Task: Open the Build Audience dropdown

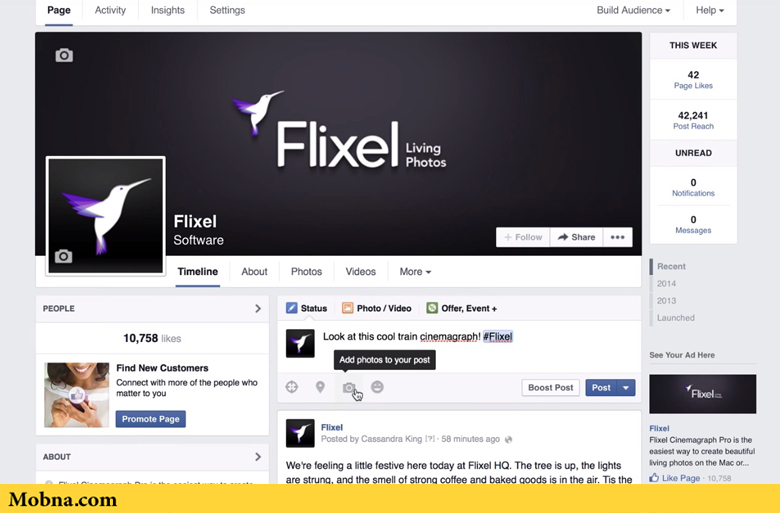Action: click(633, 10)
